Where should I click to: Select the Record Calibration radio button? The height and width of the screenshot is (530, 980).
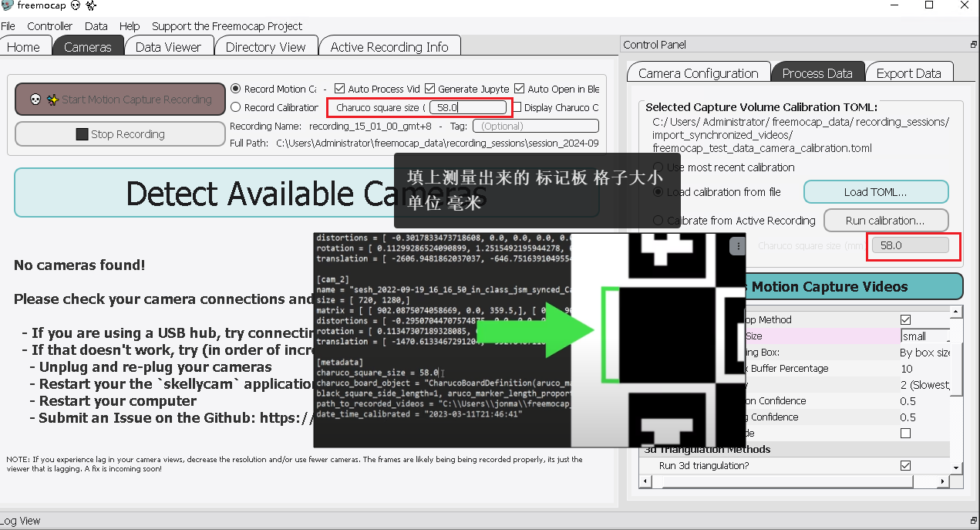pyautogui.click(x=236, y=107)
